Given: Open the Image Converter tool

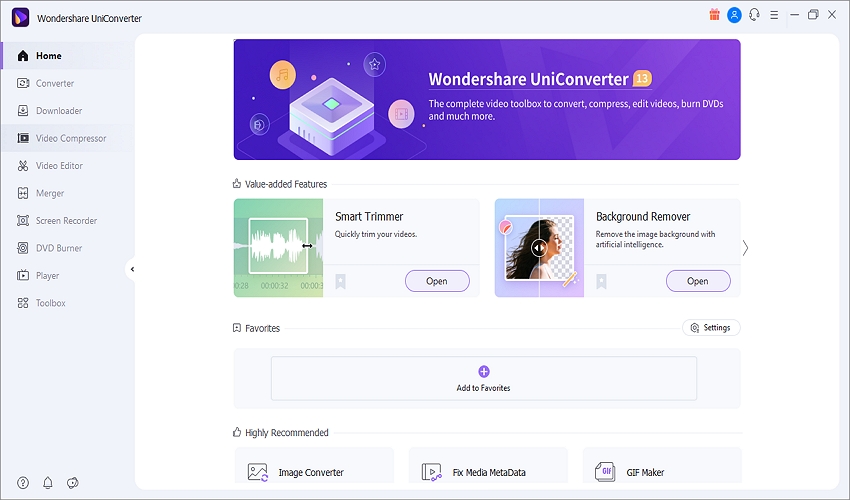Looking at the screenshot, I should click(314, 466).
